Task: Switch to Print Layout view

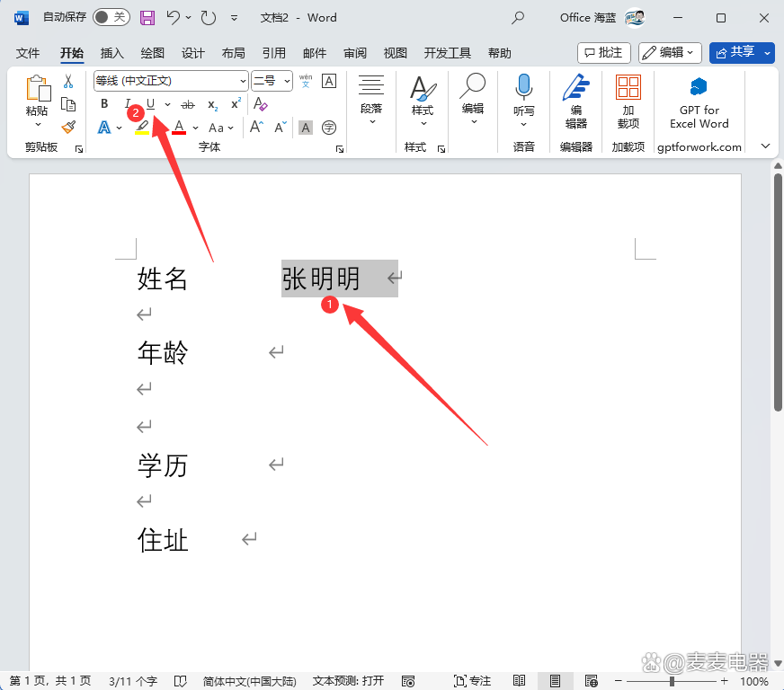Action: click(555, 680)
